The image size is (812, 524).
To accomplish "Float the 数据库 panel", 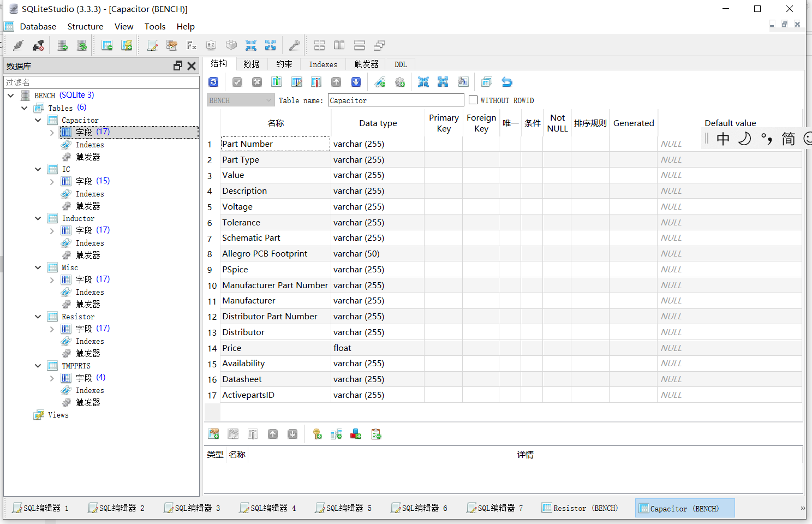I will [178, 65].
